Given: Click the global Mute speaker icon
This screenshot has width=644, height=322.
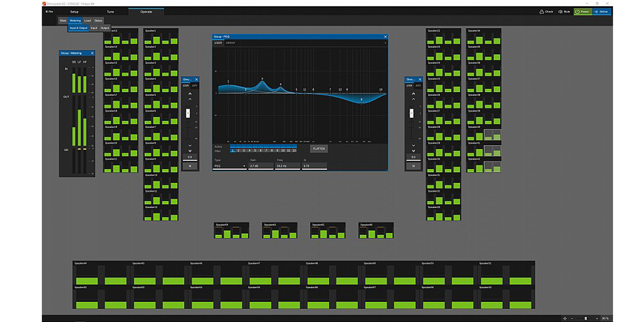Looking at the screenshot, I should 560,12.
